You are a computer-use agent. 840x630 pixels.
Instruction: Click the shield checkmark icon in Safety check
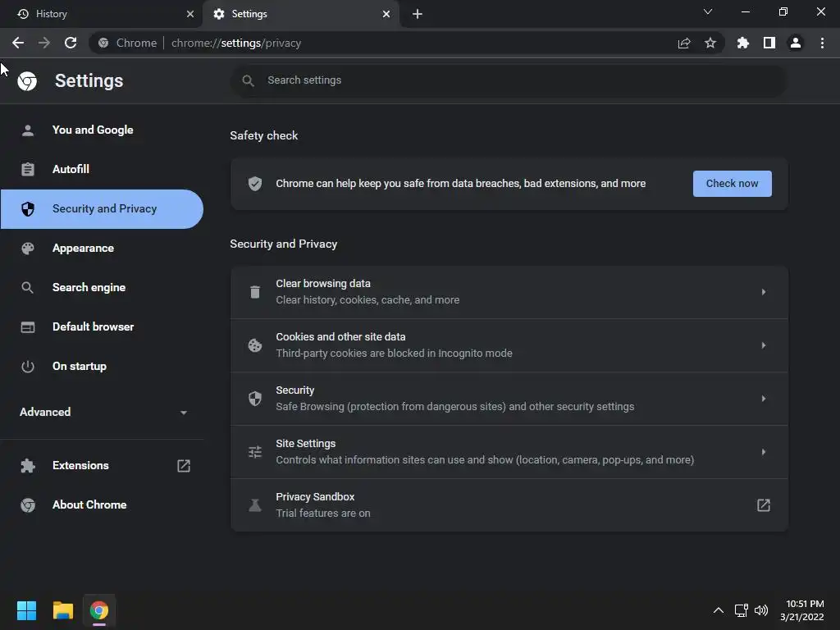click(255, 184)
